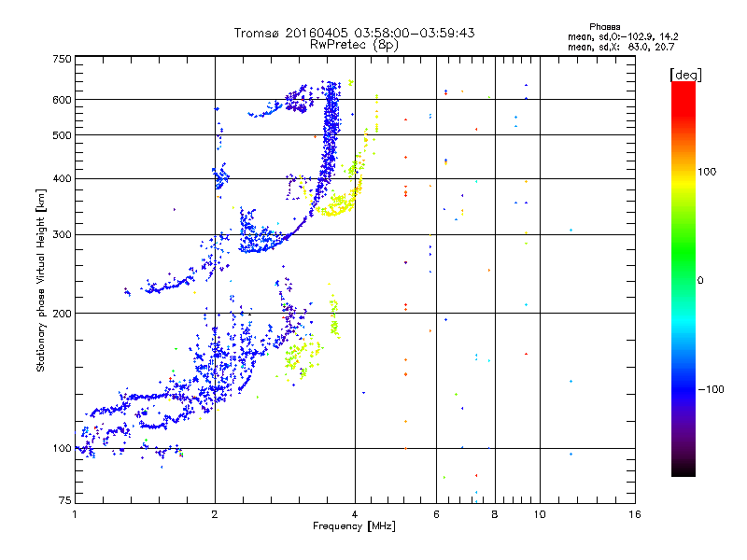Click the 'mean, sd,O:-102.9, 14.2' statistic
Viewport: 747px width, 560px height.
623,36
